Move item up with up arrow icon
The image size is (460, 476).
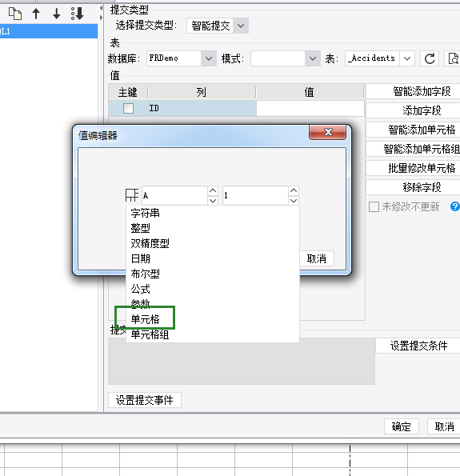tap(36, 14)
